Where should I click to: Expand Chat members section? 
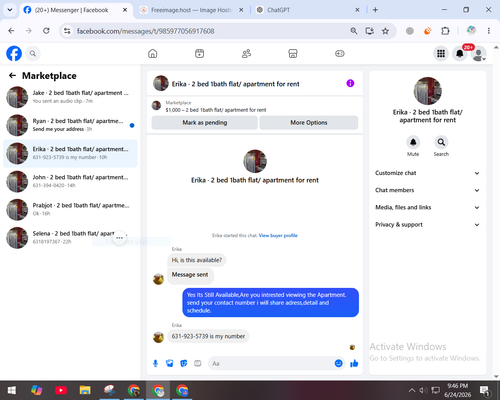(x=428, y=190)
